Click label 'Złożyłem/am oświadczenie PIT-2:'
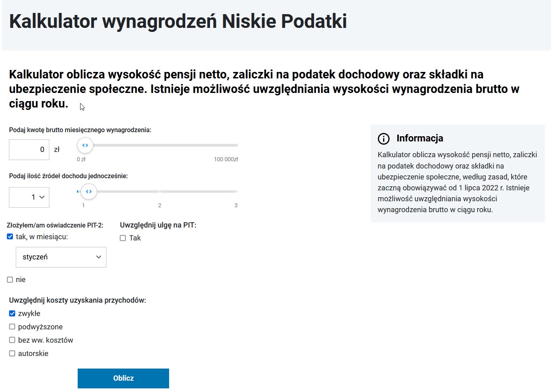551x392 pixels. point(55,226)
